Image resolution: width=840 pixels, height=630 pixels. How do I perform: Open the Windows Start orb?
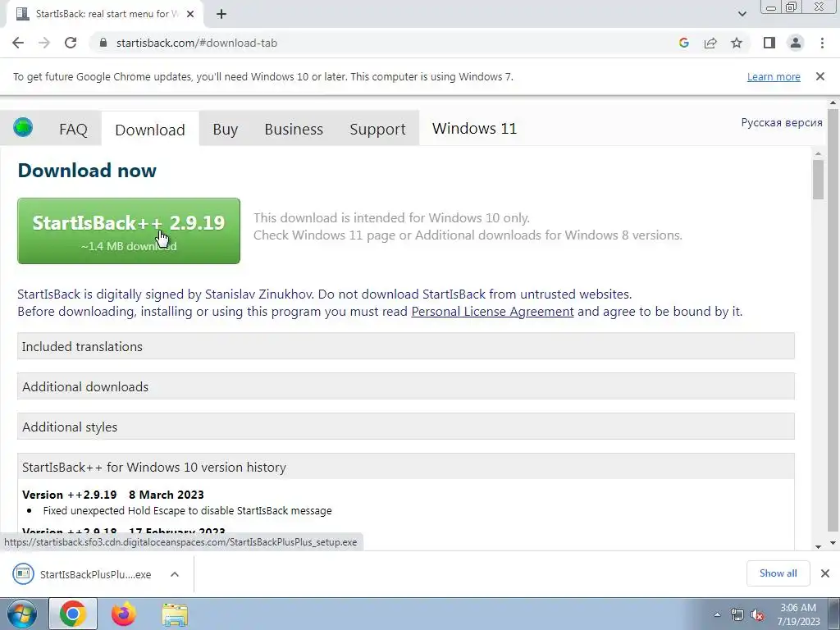(22, 614)
